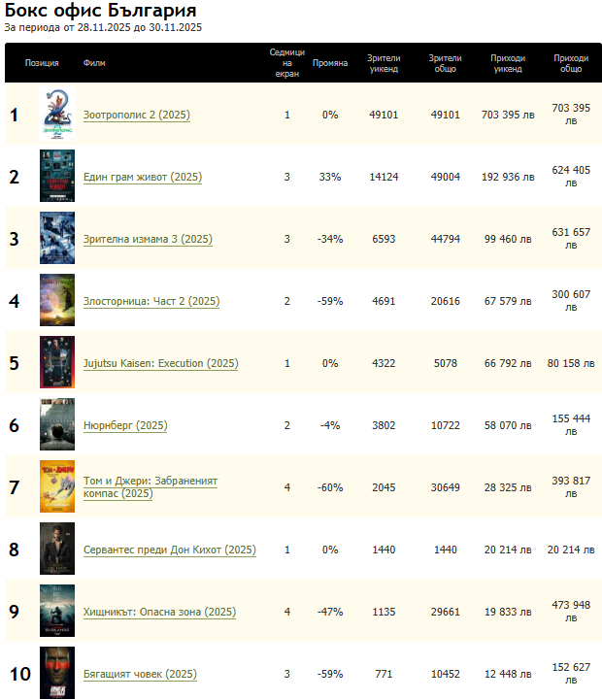Viewport: 602px width, 700px height.
Task: Open Хищникът: Опасна зона (2025) link
Action: [x=159, y=613]
